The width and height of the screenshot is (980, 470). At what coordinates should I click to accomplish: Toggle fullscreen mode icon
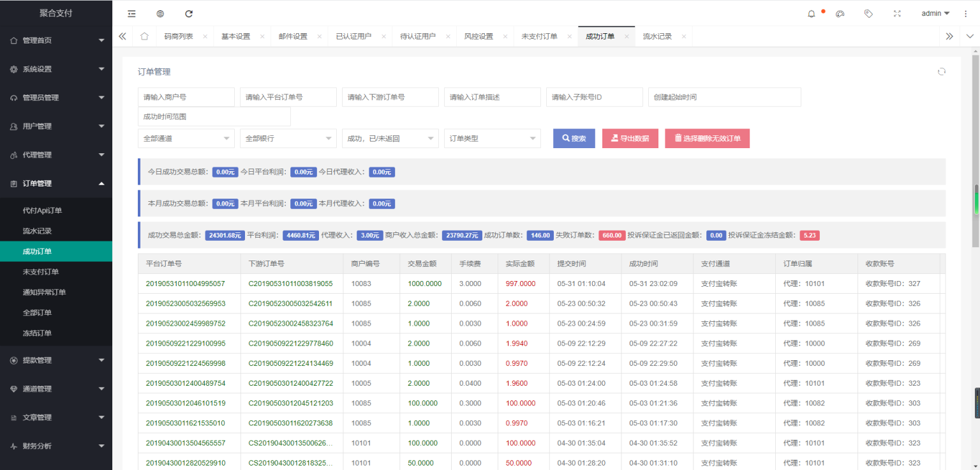point(897,13)
